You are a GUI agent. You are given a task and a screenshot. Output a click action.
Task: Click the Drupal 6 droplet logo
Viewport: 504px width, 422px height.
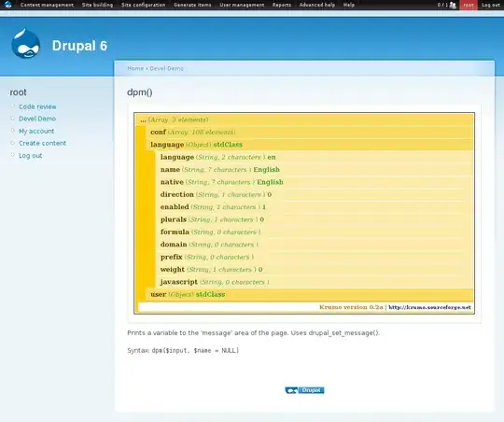coord(26,44)
